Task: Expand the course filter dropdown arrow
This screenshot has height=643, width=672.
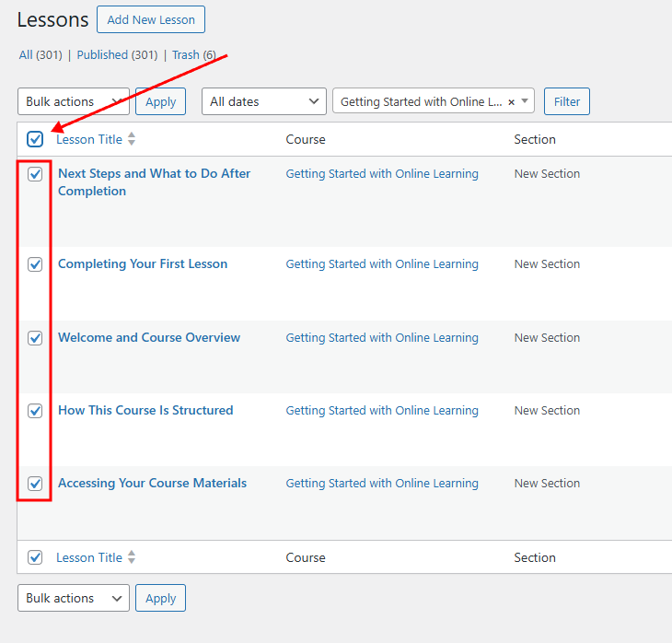Action: coord(526,101)
